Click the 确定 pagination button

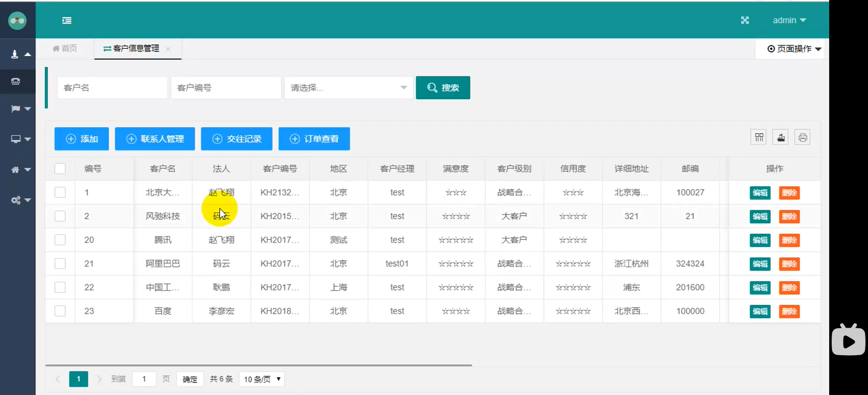click(x=190, y=379)
